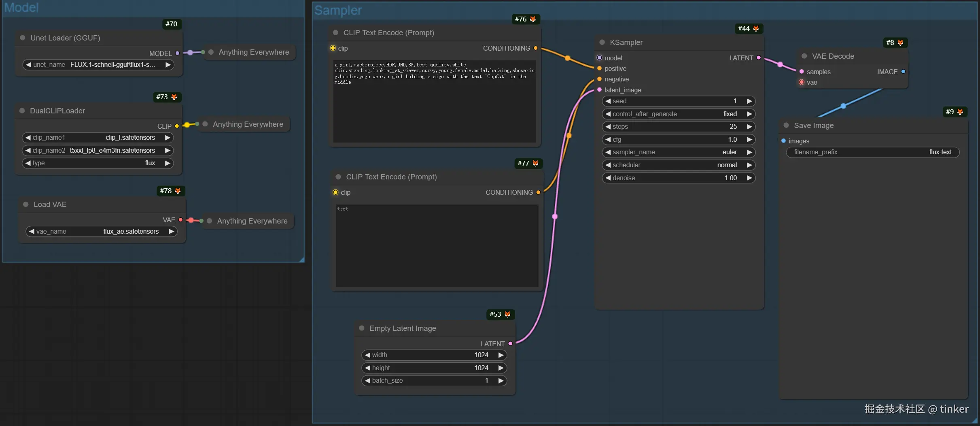
Task: Collapse the DualCLIPLoader node via its dot
Action: coord(22,111)
